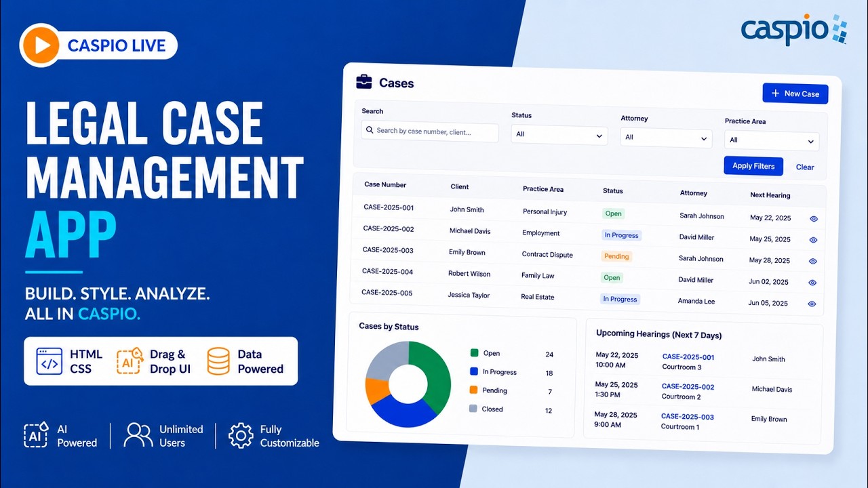Click the blue In Progress legend swatch
Viewport: 868px width, 488px height.
(x=474, y=371)
